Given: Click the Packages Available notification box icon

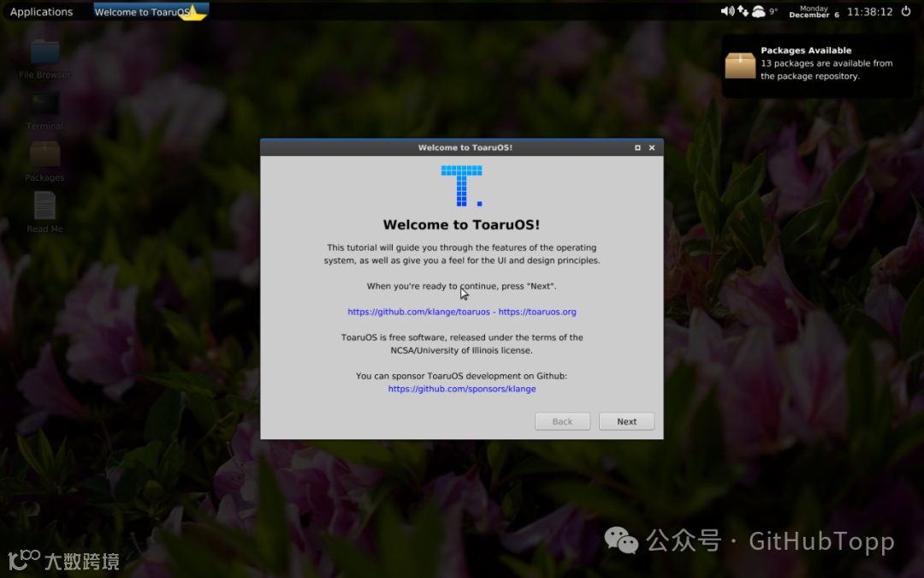Looking at the screenshot, I should pyautogui.click(x=740, y=65).
